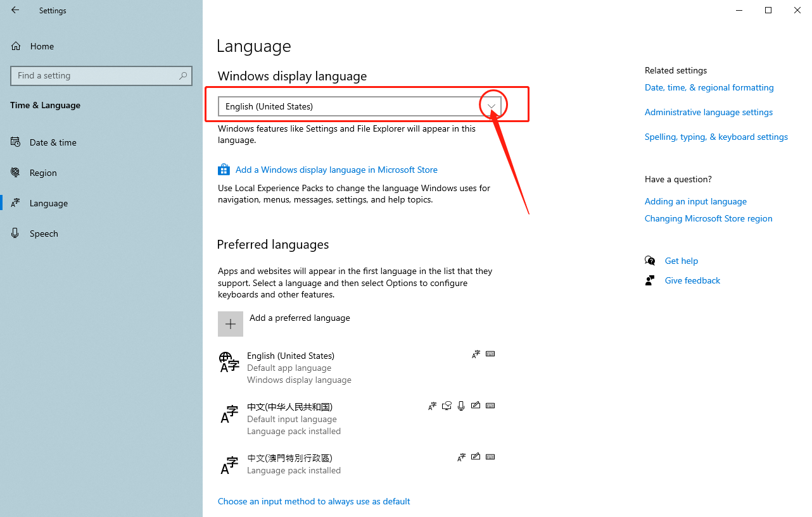
Task: Click the 中文(澳門特別行政區) language icon
Action: tap(229, 464)
